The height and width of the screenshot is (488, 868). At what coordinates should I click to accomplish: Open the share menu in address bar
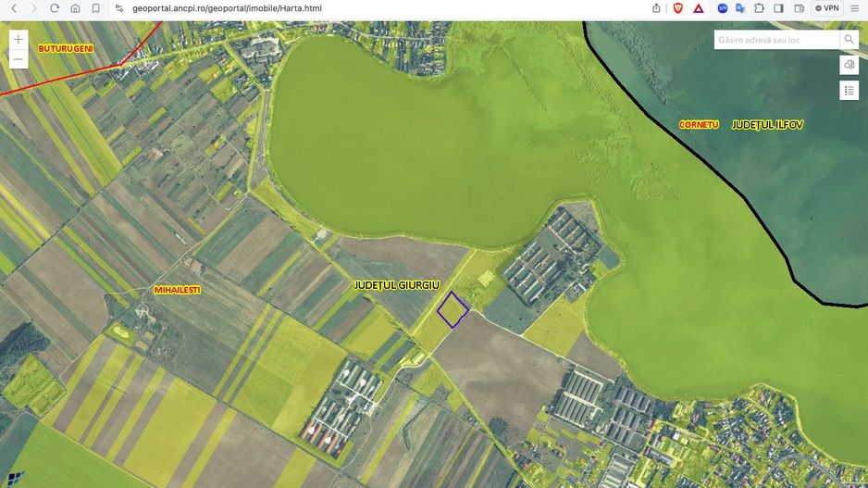click(x=656, y=8)
